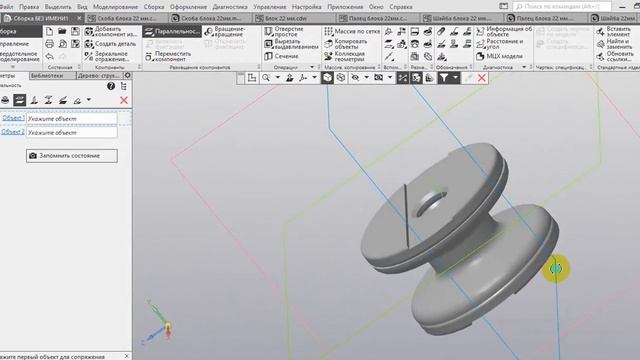Click the undo arrow icon
This screenshot has width=640, height=360.
coord(49,56)
